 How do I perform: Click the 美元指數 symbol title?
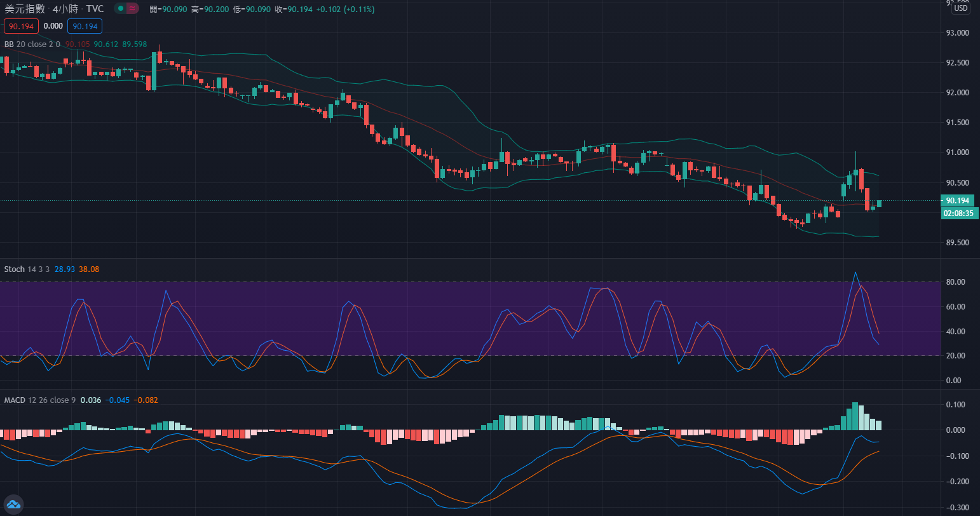tap(25, 9)
